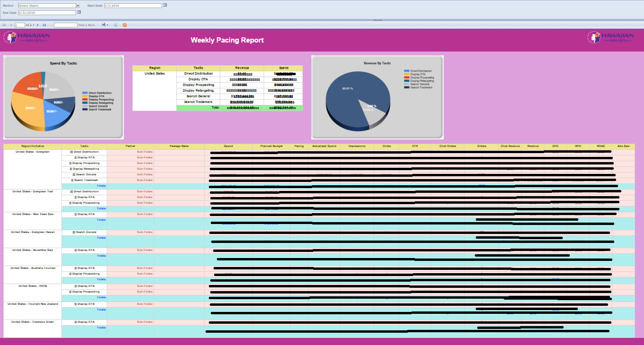Expand Display OTA under Tourism New Zealand
644x345 pixels.
click(x=76, y=304)
